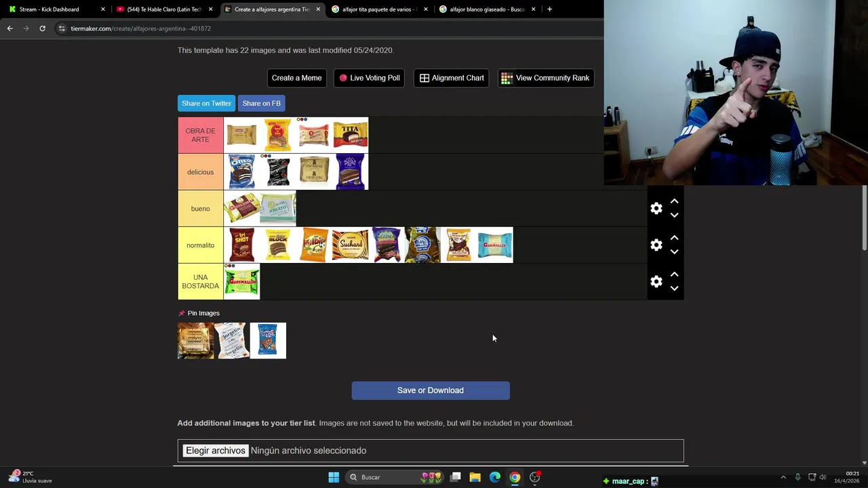The width and height of the screenshot is (868, 488).
Task: Open Google Chrome from taskbar
Action: pos(515,477)
